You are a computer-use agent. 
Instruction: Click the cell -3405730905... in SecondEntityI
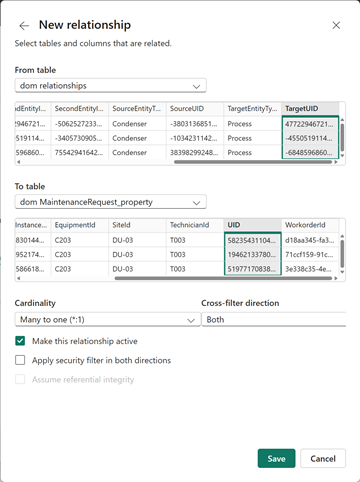80,138
